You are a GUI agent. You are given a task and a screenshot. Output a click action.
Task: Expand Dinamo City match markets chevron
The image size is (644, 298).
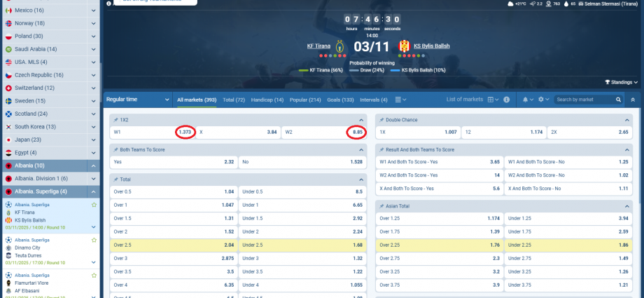pos(94,262)
